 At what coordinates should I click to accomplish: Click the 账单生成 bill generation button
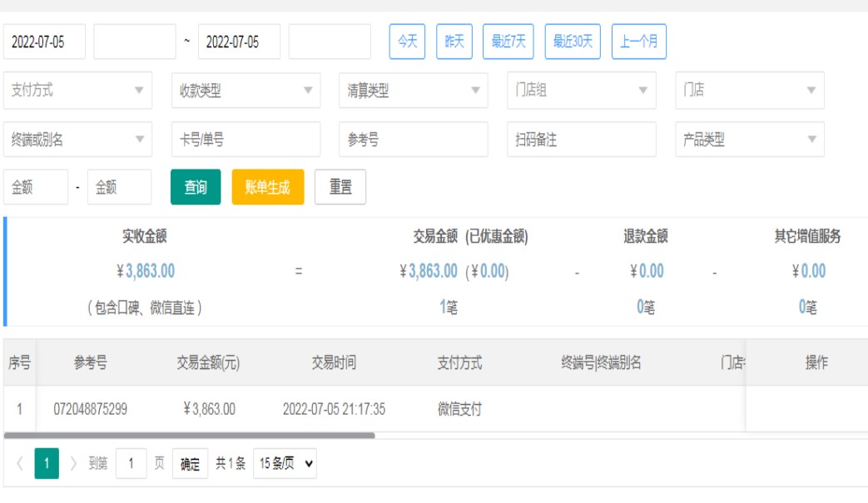(267, 187)
